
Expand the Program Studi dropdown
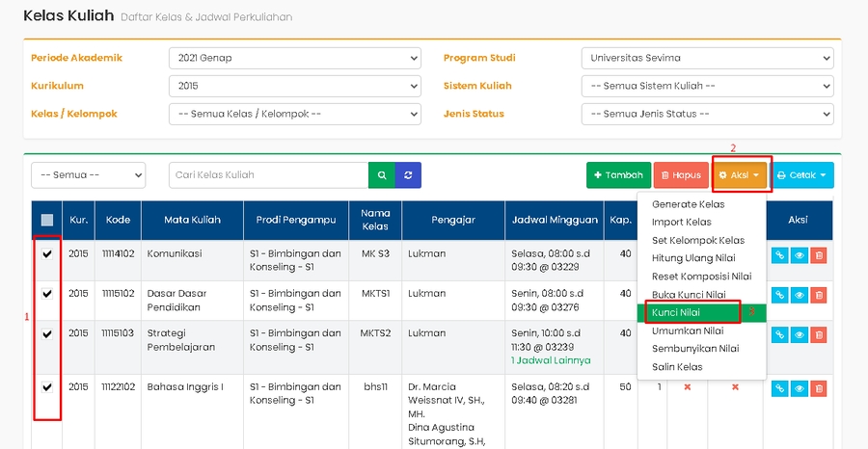pyautogui.click(x=707, y=58)
